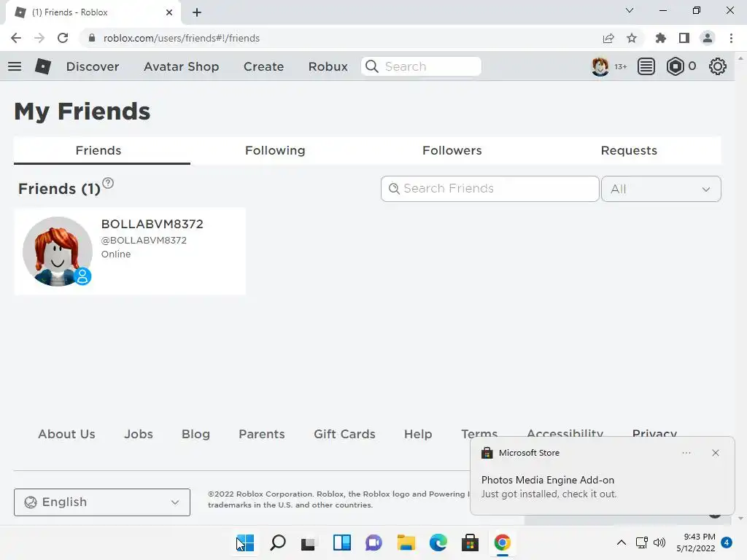Open Chrome's three-dot menu
This screenshot has width=747, height=560.
(731, 38)
